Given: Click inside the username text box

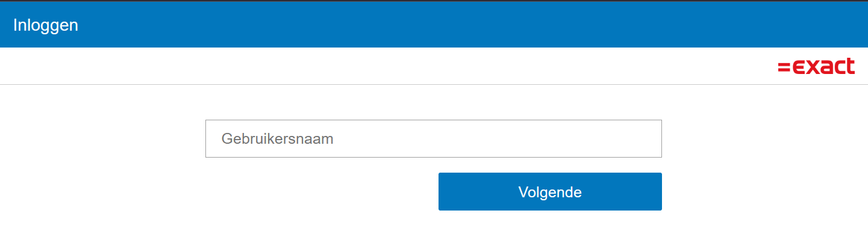Looking at the screenshot, I should pyautogui.click(x=434, y=139).
